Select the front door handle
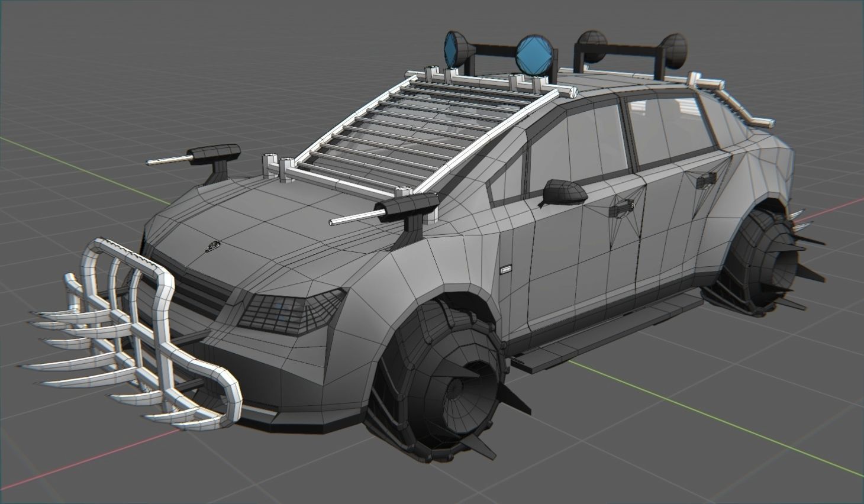The image size is (864, 504). 623,206
